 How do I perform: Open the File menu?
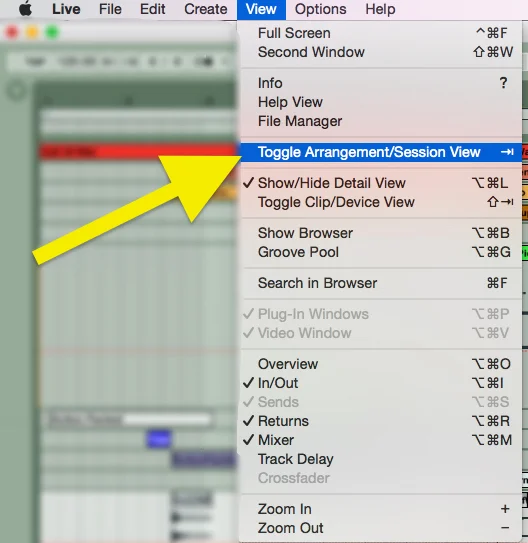click(x=110, y=9)
